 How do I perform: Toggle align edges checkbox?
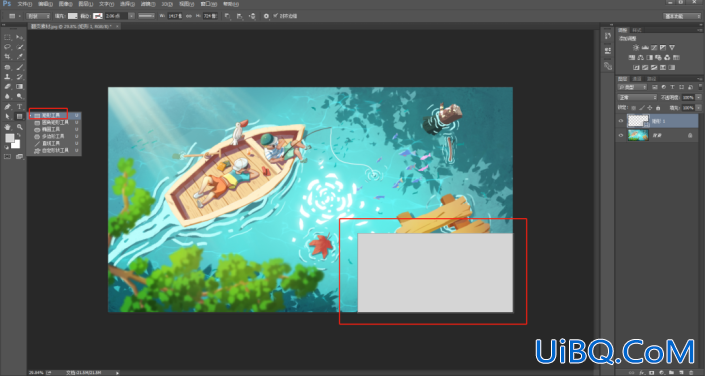(275, 16)
